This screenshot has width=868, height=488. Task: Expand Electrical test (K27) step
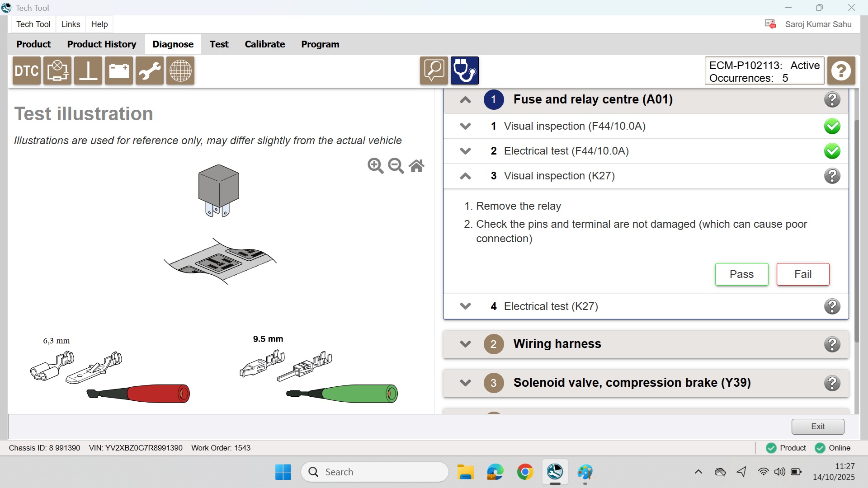465,306
